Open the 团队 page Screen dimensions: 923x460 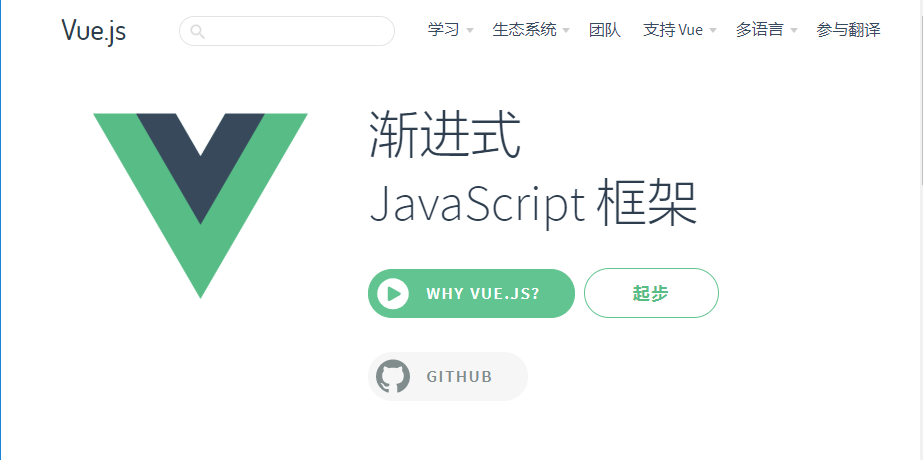(605, 30)
